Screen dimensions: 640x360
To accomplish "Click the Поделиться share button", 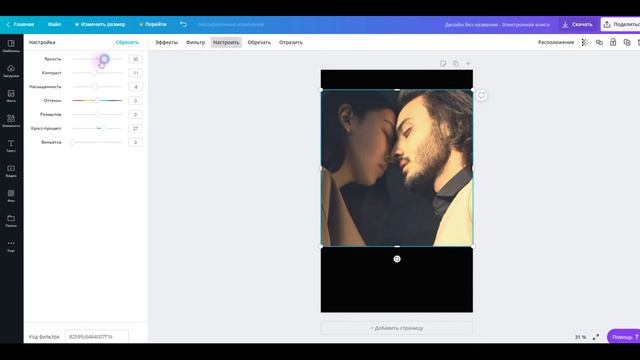I will click(621, 24).
